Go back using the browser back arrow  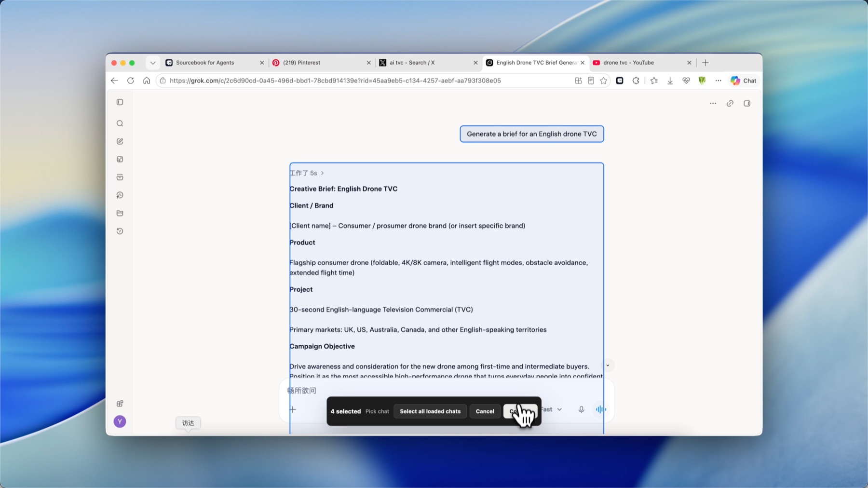tap(114, 81)
